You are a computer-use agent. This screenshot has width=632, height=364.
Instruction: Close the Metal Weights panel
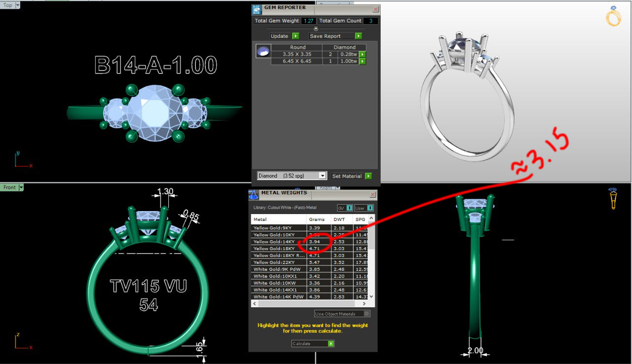372,195
